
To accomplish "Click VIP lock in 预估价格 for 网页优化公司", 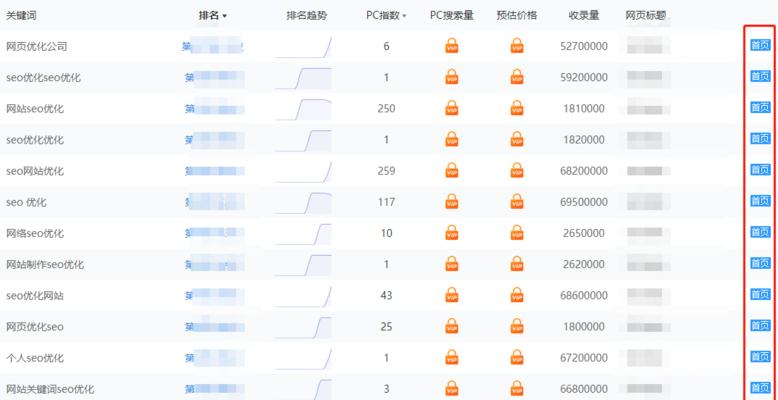I will point(517,46).
